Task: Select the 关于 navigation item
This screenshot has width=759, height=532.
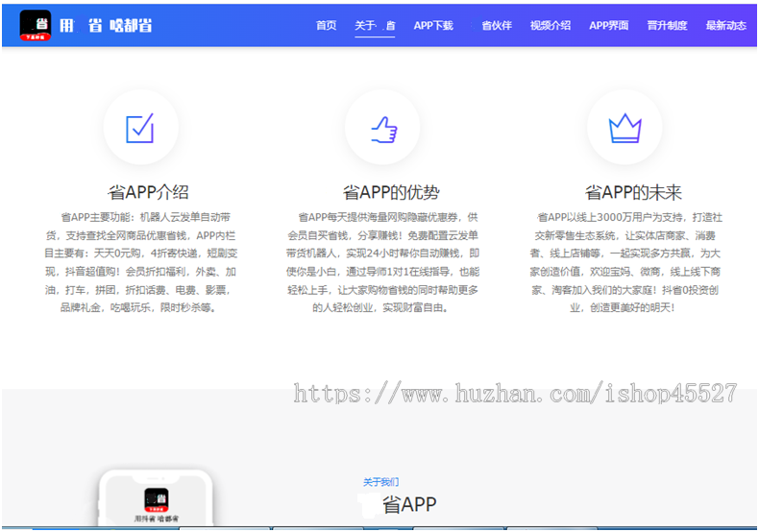Action: point(375,26)
